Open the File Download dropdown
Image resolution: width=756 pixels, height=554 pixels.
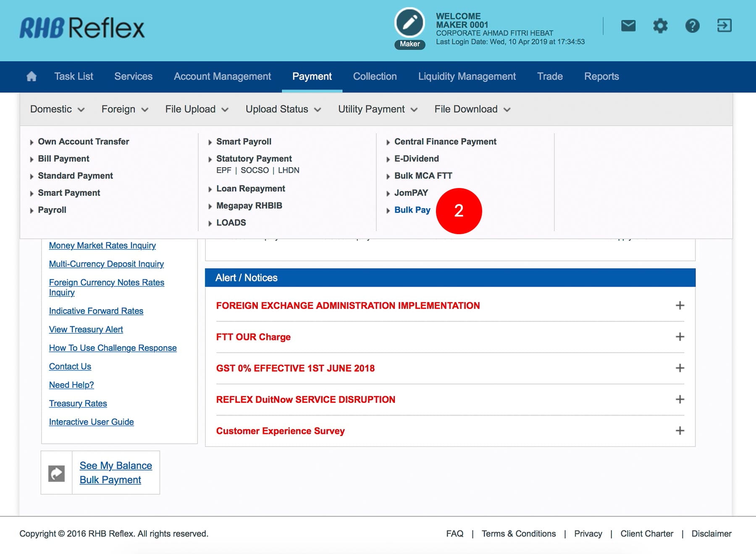click(x=472, y=110)
